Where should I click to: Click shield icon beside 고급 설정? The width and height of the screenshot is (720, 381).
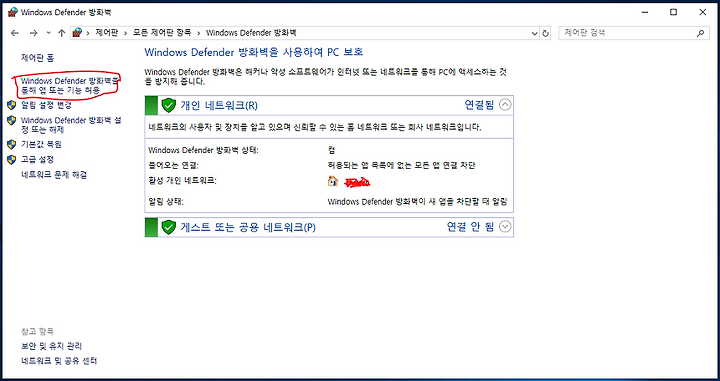12,160
